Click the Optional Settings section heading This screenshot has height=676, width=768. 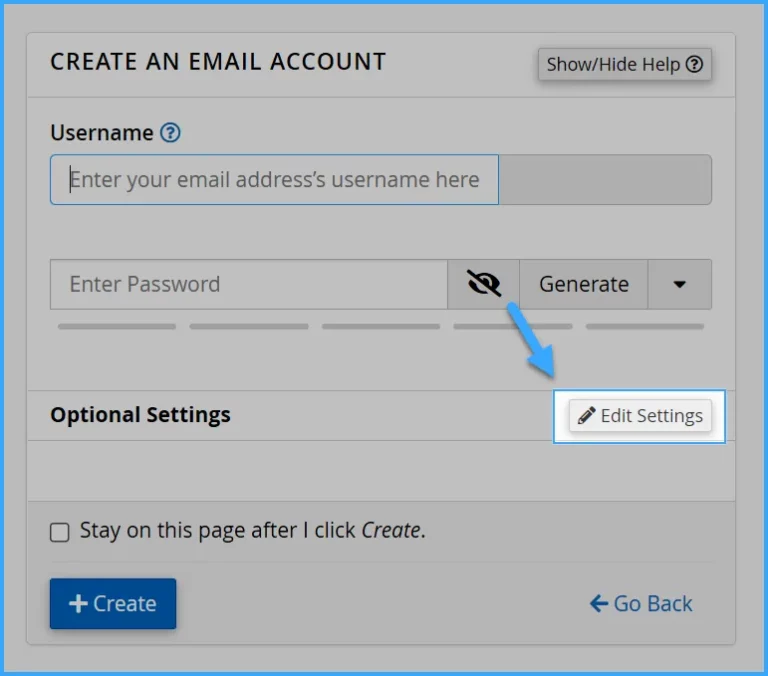pyautogui.click(x=140, y=415)
